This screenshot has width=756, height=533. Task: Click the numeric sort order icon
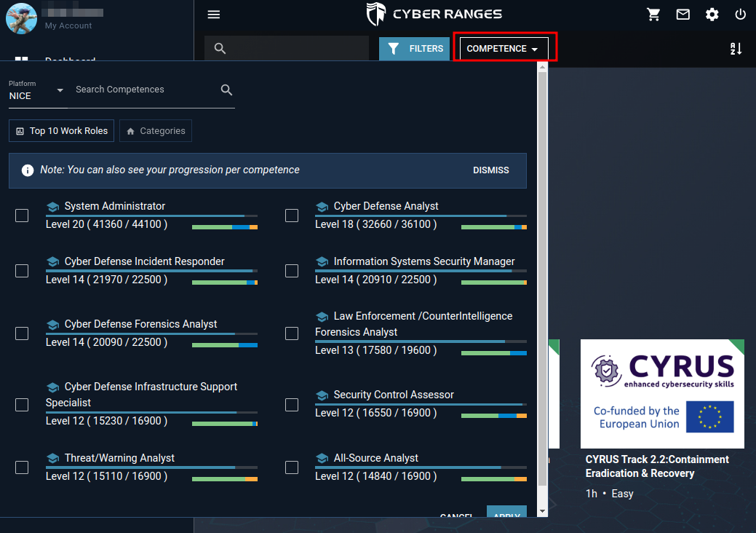click(x=736, y=49)
